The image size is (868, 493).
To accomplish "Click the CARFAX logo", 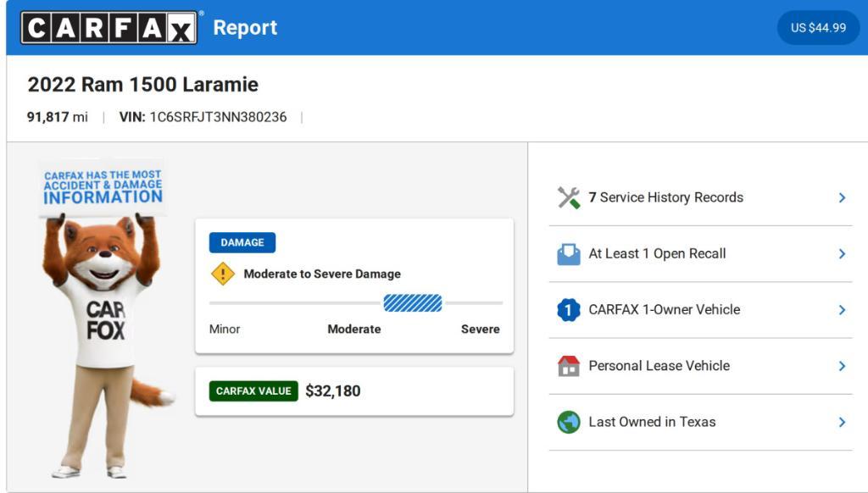I will (x=108, y=28).
